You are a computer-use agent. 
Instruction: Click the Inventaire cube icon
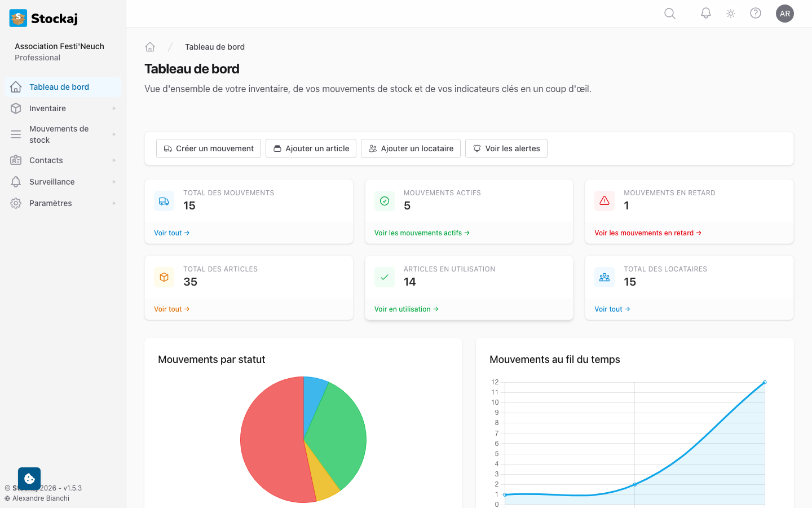16,108
